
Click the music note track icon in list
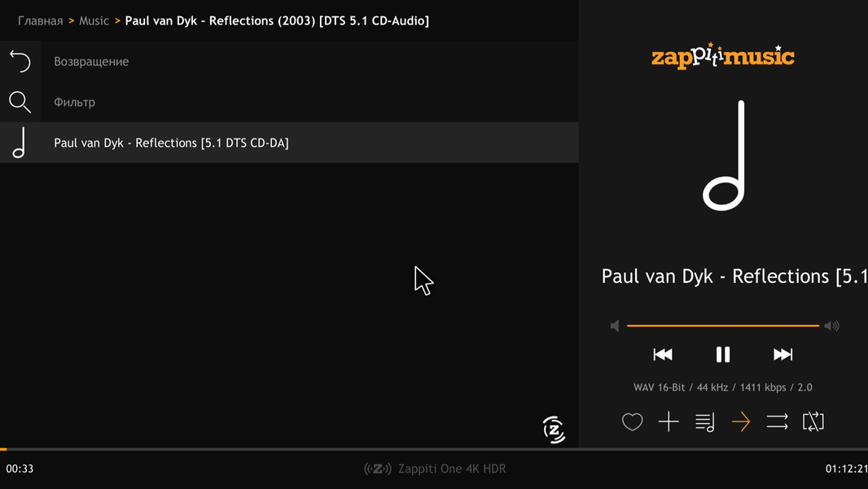tap(20, 143)
